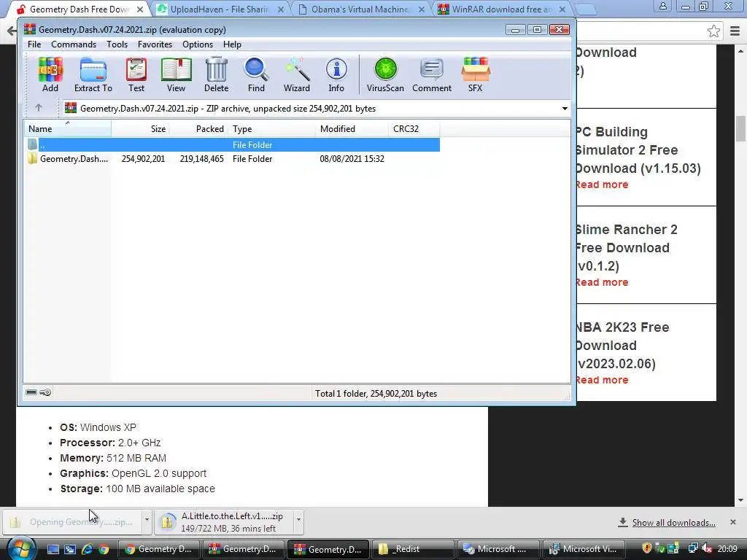This screenshot has height=560, width=747.
Task: Open the Comment tool
Action: (432, 74)
